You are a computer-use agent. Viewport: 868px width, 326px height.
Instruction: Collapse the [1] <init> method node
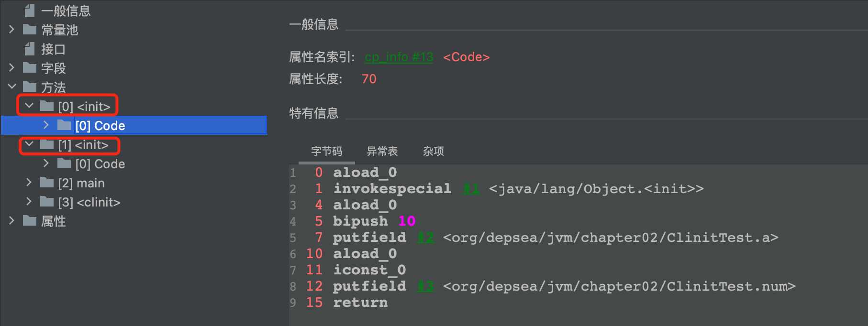(29, 144)
